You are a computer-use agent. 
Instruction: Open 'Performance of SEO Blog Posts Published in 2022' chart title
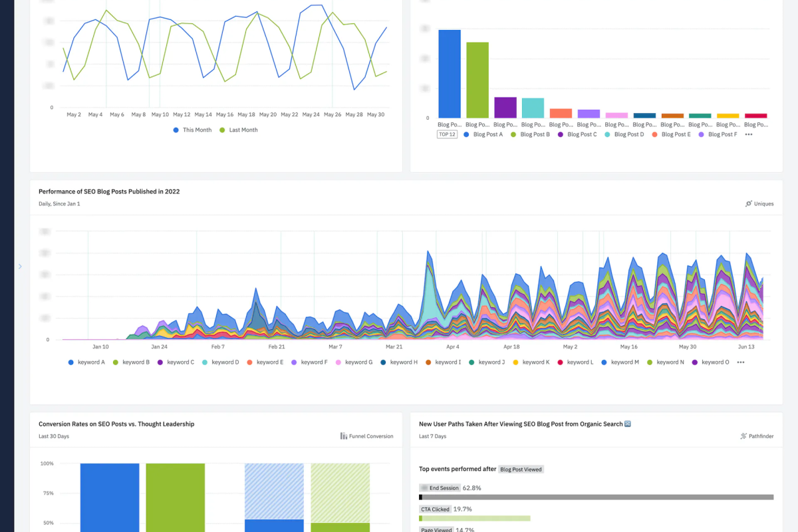coord(109,192)
